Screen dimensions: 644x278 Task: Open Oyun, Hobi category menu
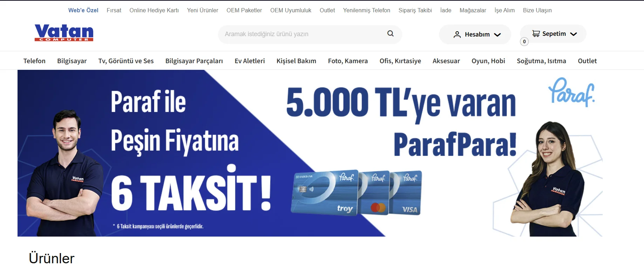tap(488, 61)
